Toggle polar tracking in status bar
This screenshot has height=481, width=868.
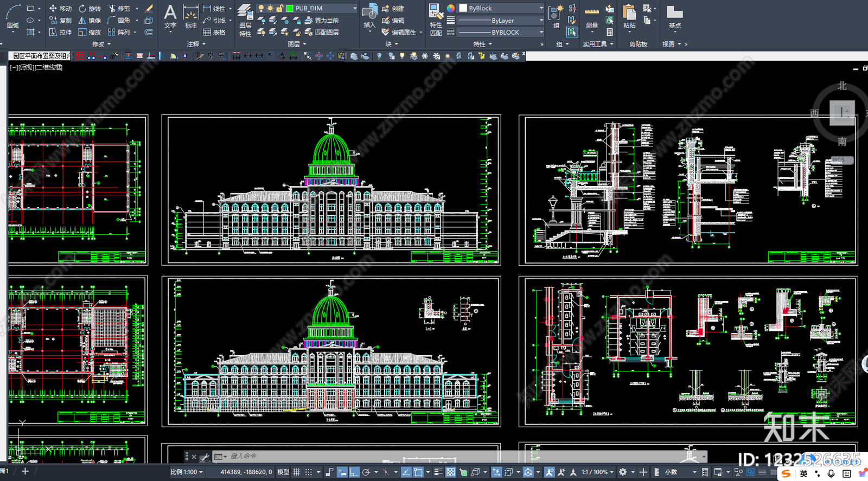366,472
